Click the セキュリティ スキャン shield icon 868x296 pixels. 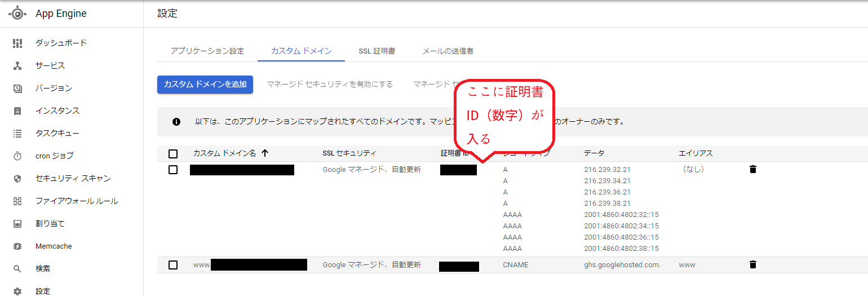tap(17, 178)
